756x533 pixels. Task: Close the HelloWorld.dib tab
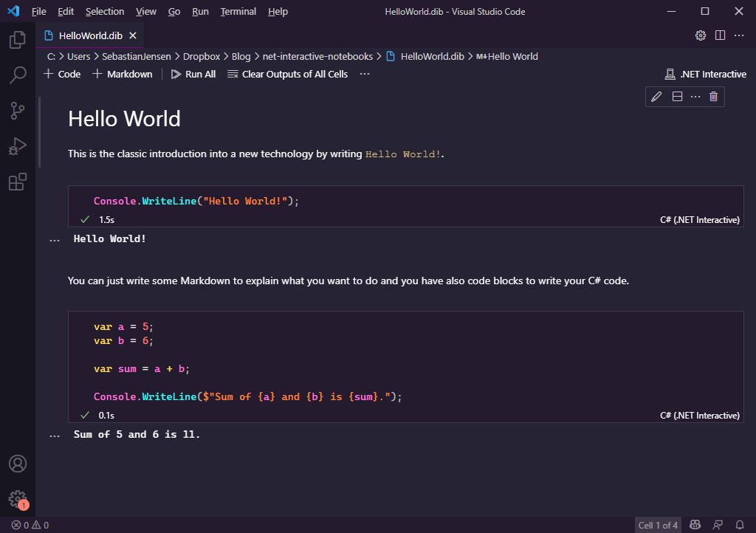point(133,35)
